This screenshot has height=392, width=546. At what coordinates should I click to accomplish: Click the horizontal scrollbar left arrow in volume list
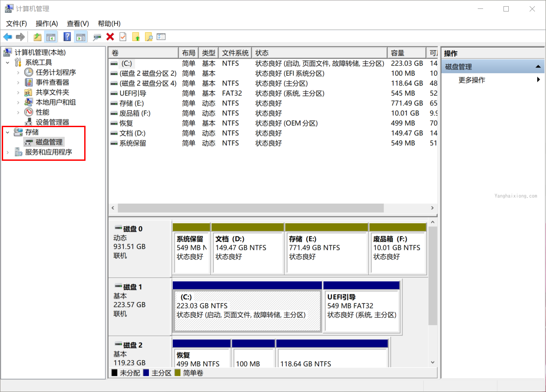113,208
